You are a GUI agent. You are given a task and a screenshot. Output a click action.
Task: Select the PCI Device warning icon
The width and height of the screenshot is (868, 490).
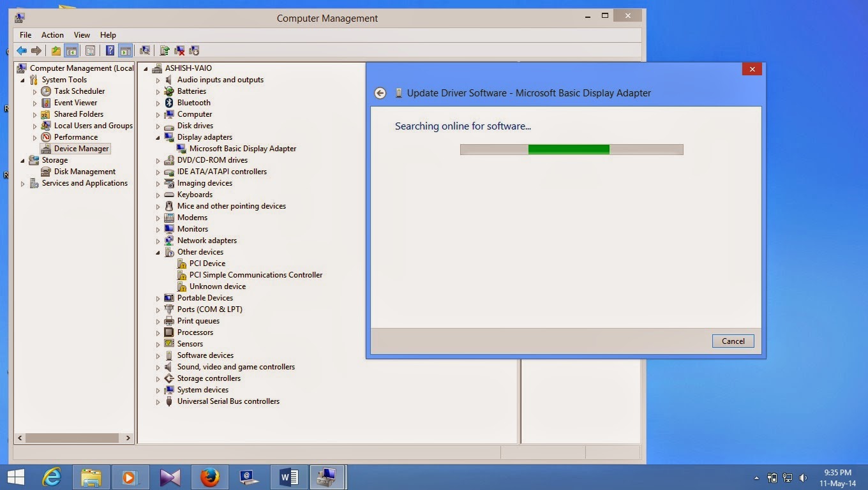coord(181,264)
